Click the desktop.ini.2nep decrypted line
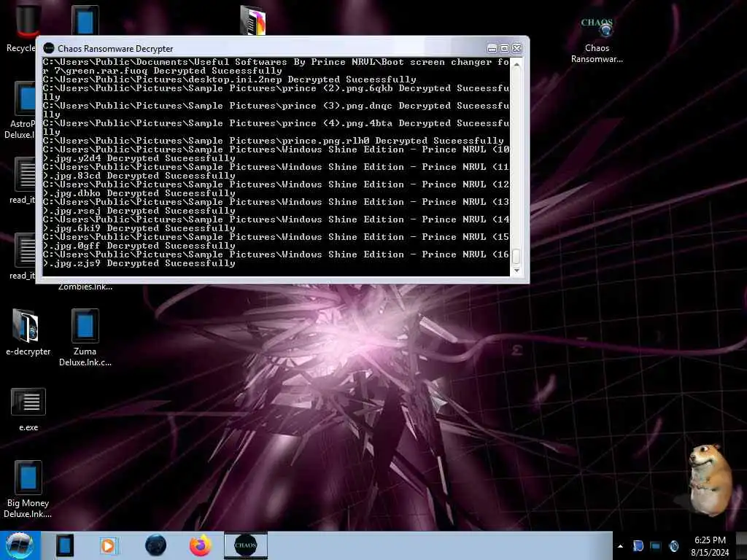The height and width of the screenshot is (560, 747). [230, 79]
